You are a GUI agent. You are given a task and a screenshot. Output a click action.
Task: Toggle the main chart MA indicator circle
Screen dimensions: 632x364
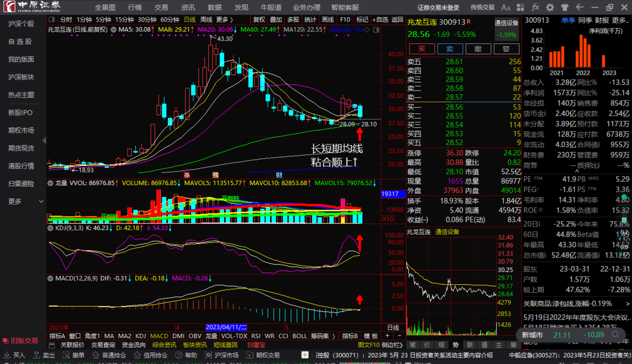pos(114,30)
